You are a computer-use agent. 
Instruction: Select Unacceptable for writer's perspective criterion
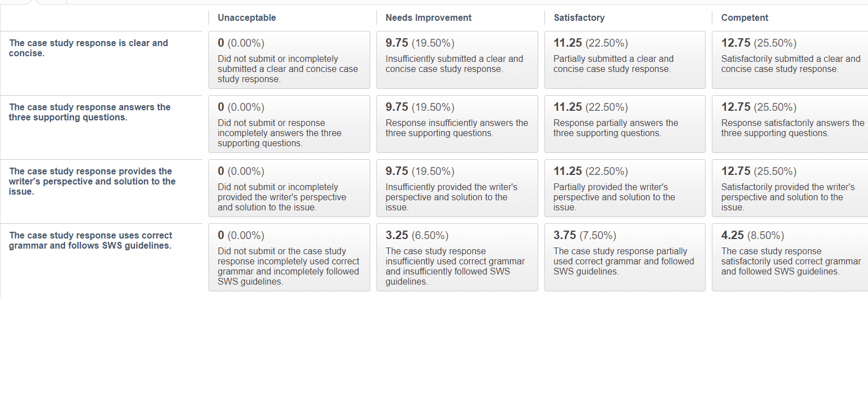[x=289, y=188]
